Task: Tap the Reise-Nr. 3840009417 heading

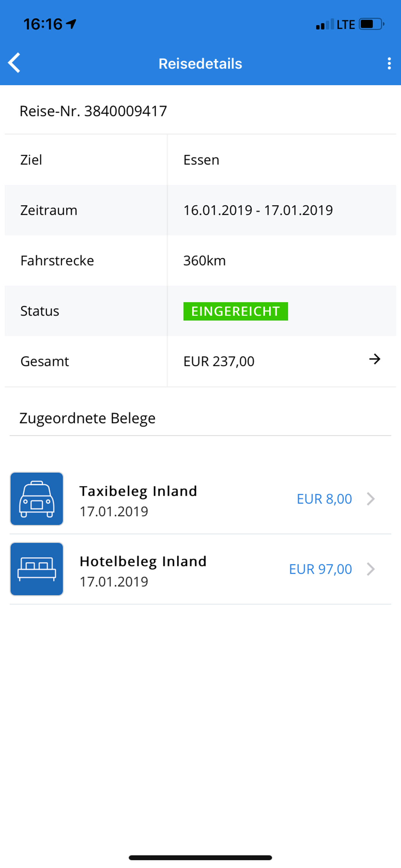Action: (x=93, y=111)
